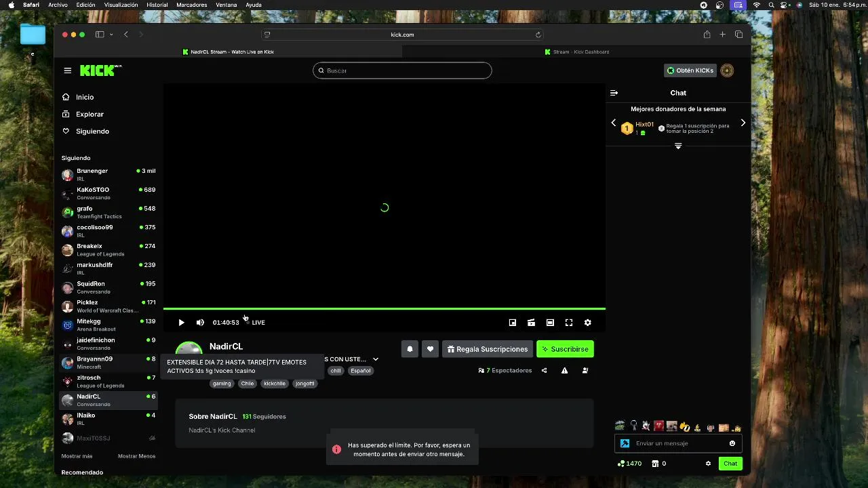The height and width of the screenshot is (488, 868).
Task: Play the stream video
Action: [x=181, y=323]
